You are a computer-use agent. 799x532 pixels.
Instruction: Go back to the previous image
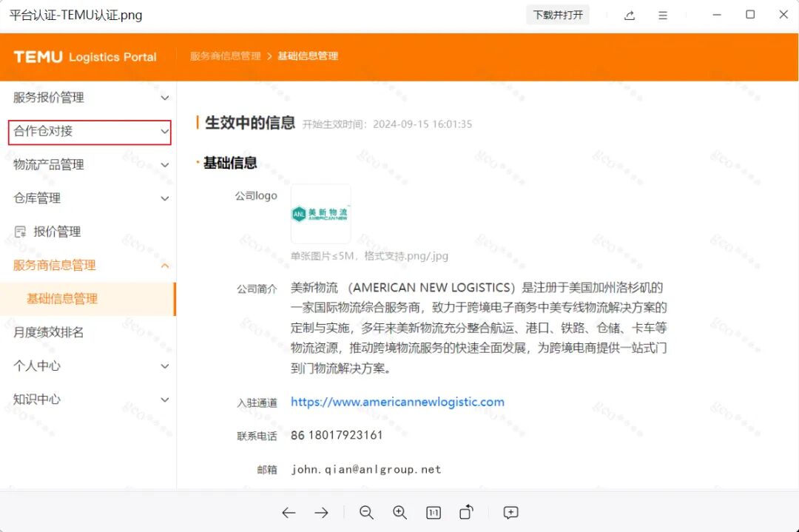(x=289, y=512)
